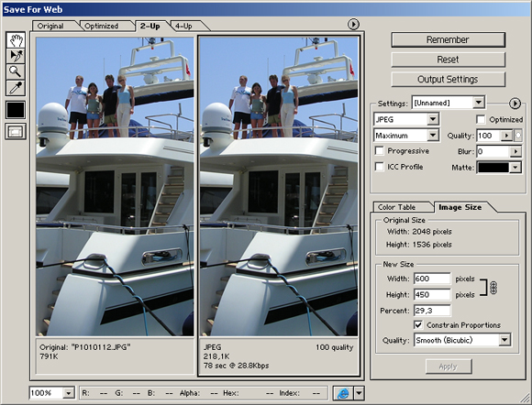Select the Hand tool
Screen dimensions: 532x405
[16, 40]
